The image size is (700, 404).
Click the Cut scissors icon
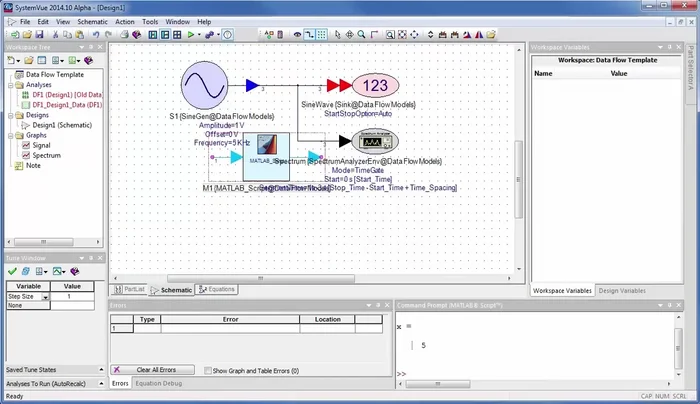(55, 35)
